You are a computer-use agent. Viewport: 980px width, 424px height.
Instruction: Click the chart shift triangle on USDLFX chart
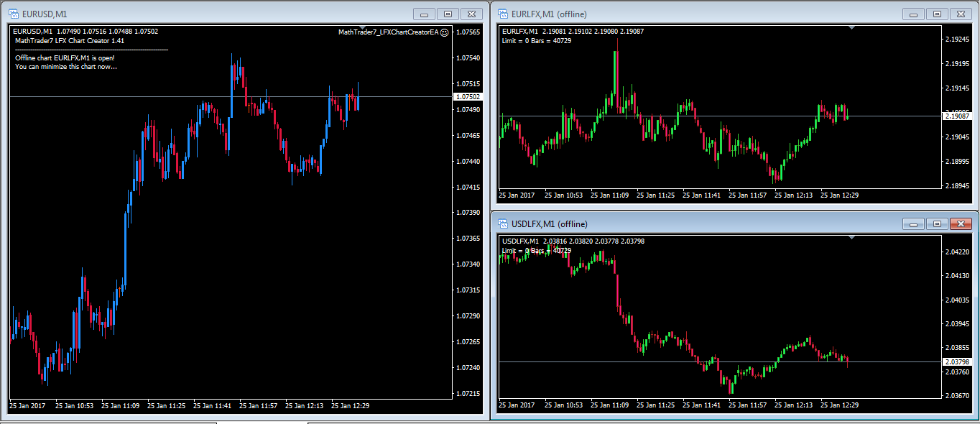(851, 237)
